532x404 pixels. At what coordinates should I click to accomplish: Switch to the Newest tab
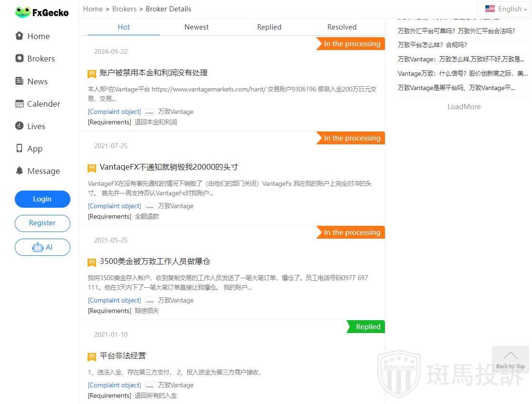[x=197, y=27]
